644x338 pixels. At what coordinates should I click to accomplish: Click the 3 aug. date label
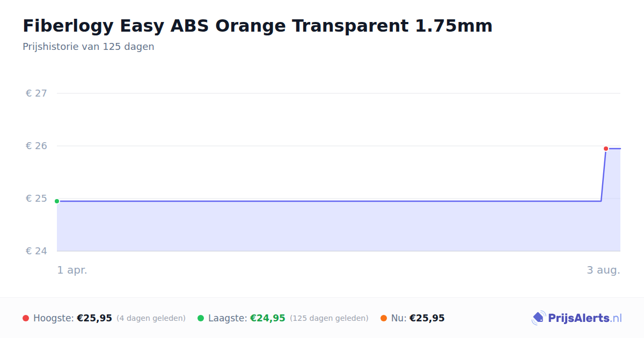pyautogui.click(x=603, y=270)
